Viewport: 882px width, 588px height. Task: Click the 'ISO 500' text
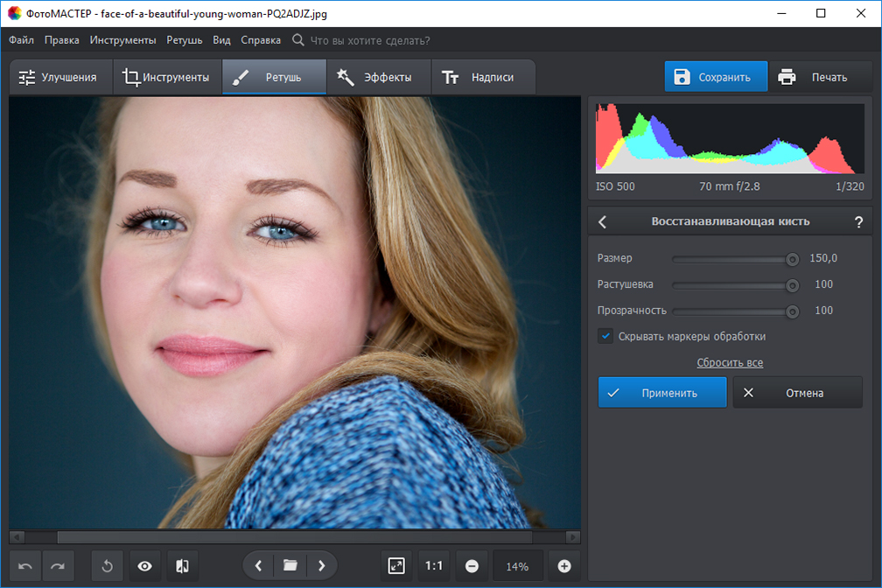click(x=615, y=186)
